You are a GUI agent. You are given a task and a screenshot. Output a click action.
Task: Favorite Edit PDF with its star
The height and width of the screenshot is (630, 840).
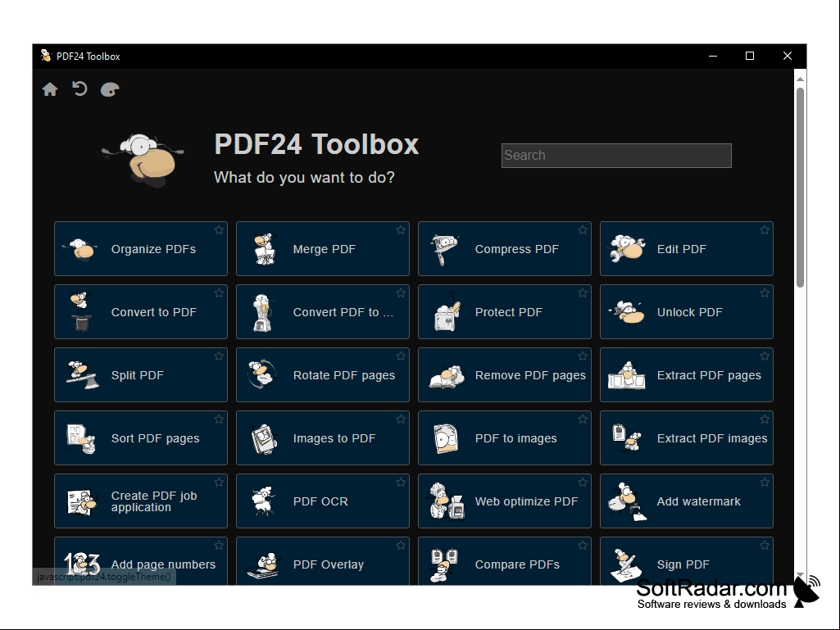(x=765, y=230)
